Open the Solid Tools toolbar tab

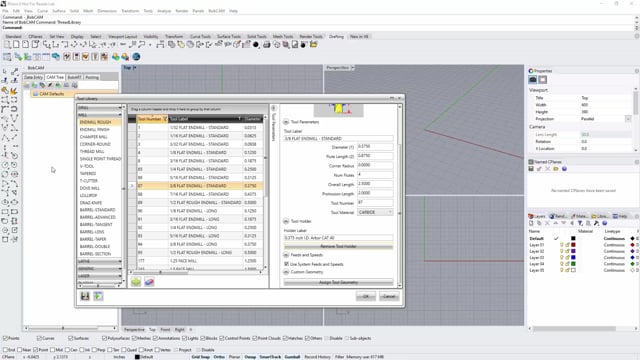point(257,36)
